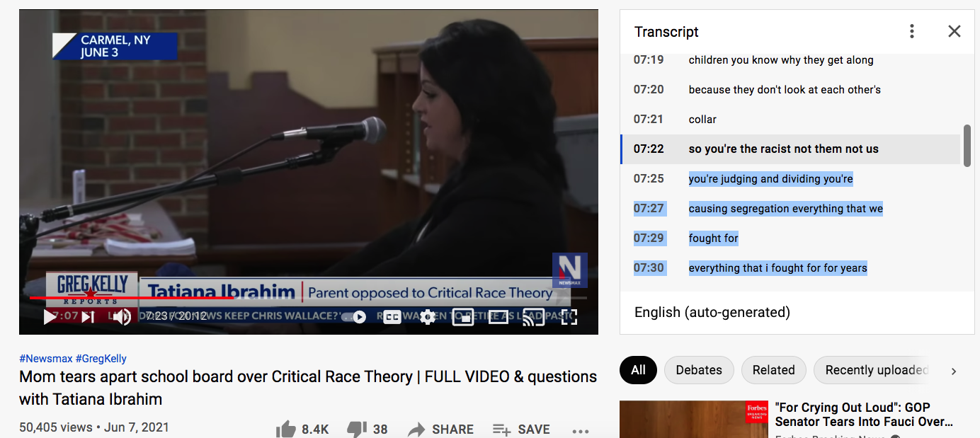Share the video using SHARE
Image resolution: width=980 pixels, height=438 pixels.
[441, 429]
